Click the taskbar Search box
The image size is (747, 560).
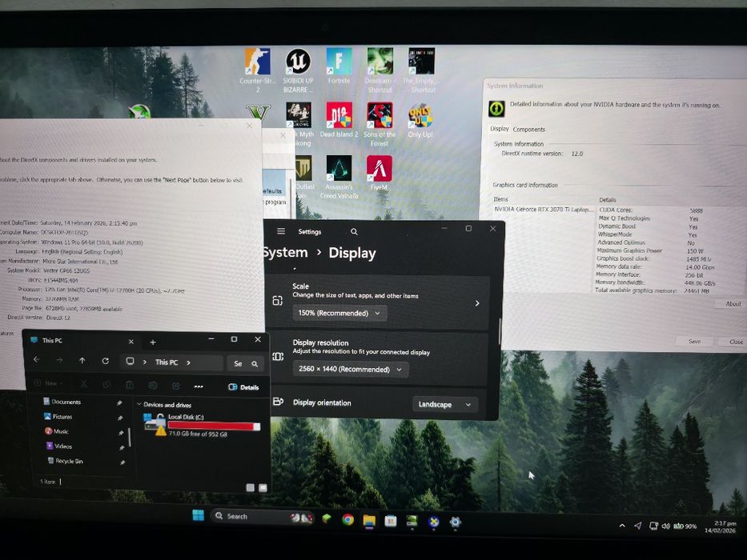pos(262,516)
